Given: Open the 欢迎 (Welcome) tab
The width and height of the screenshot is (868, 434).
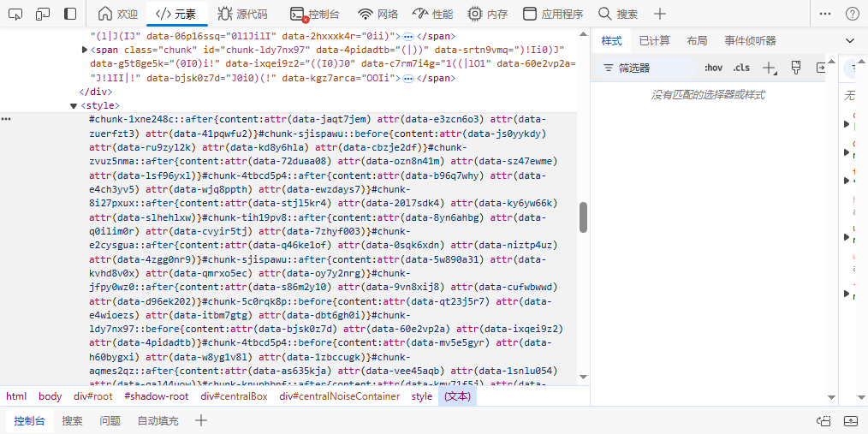Looking at the screenshot, I should point(117,14).
